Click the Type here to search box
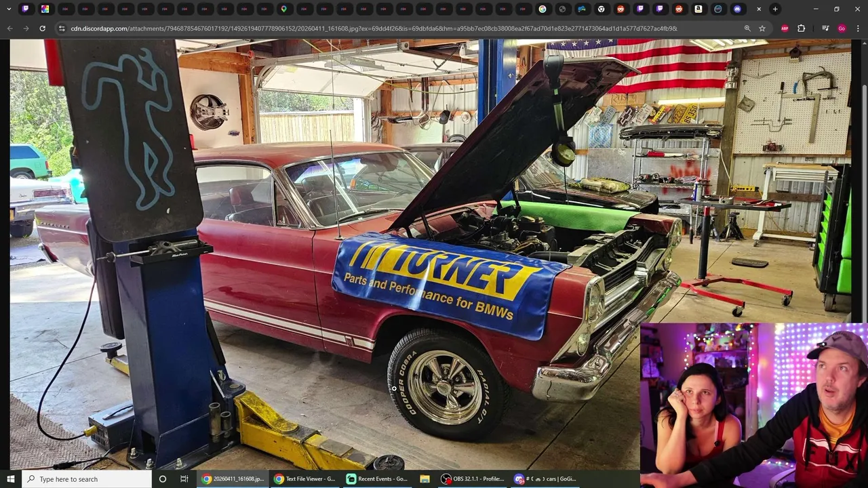 pyautogui.click(x=87, y=479)
